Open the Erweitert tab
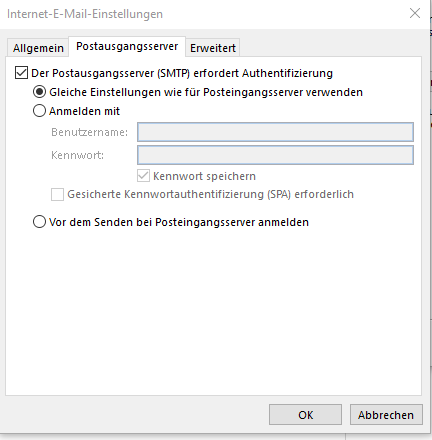Image resolution: width=432 pixels, height=440 pixels. tap(213, 48)
